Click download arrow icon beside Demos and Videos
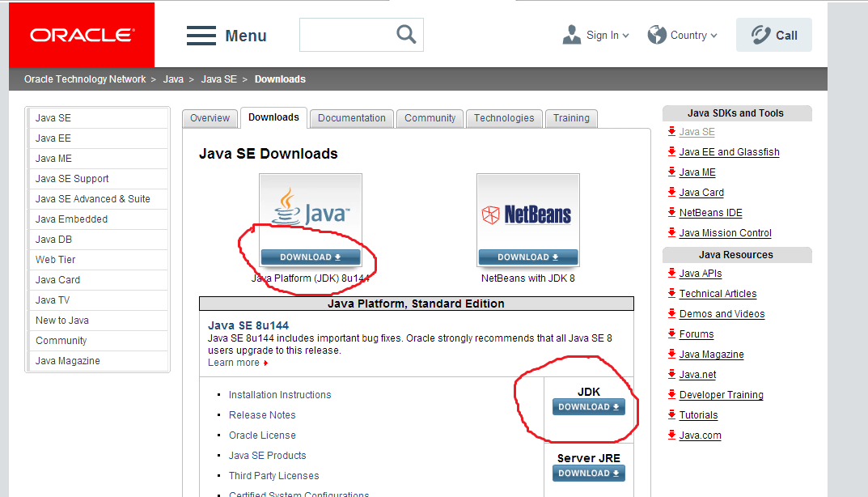This screenshot has height=497, width=868. (671, 313)
